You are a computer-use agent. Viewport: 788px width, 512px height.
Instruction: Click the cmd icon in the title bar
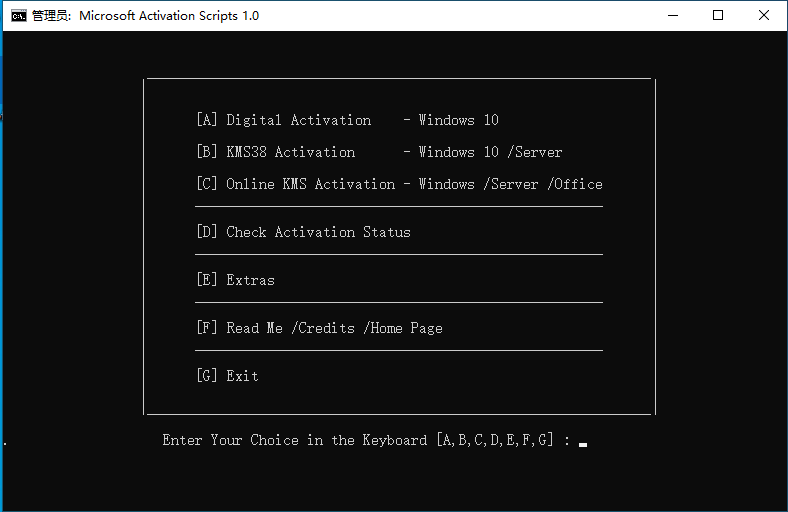pos(19,16)
